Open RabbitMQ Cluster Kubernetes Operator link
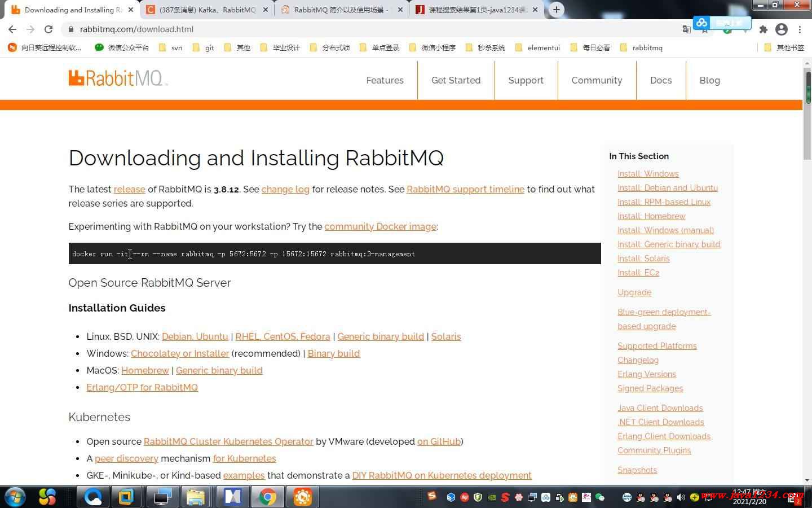This screenshot has width=812, height=508. coord(228,441)
